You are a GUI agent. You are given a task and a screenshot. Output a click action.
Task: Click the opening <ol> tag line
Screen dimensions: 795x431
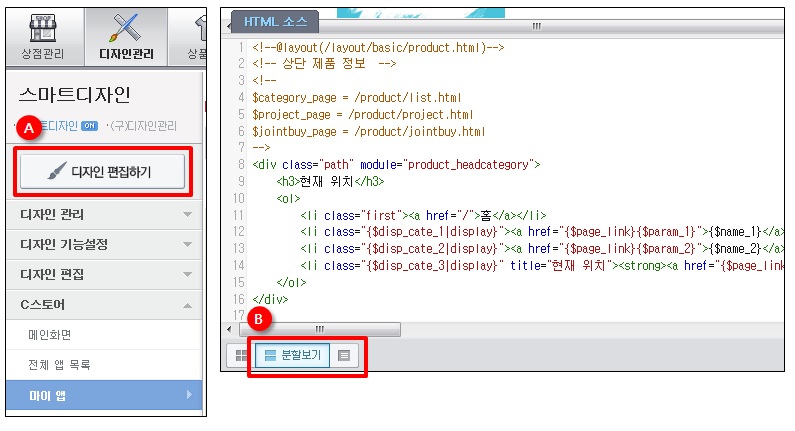click(x=288, y=198)
